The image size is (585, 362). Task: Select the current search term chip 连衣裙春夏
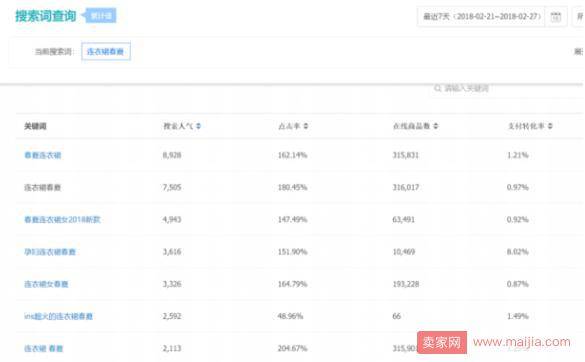tap(106, 52)
